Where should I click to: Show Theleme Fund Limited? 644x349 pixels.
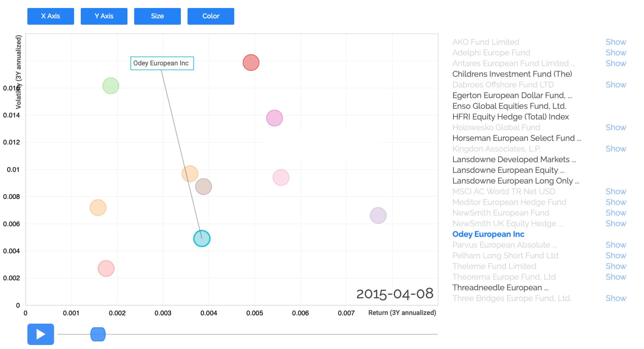[616, 266]
